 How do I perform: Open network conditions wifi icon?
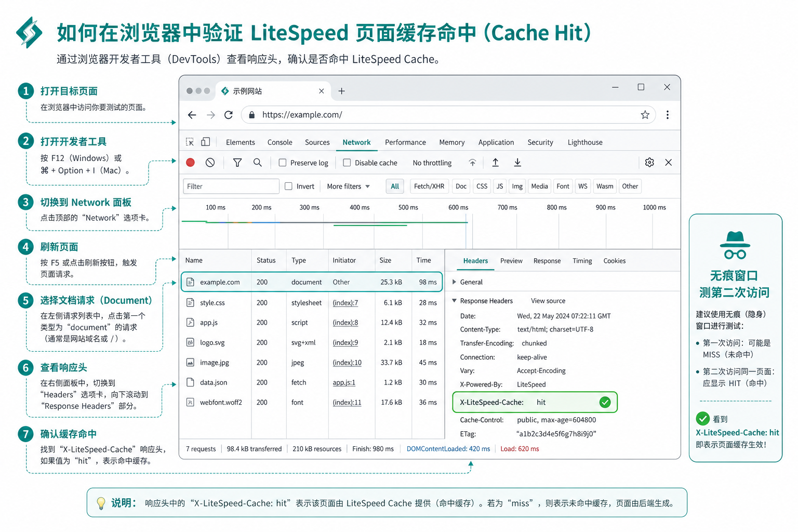point(472,163)
